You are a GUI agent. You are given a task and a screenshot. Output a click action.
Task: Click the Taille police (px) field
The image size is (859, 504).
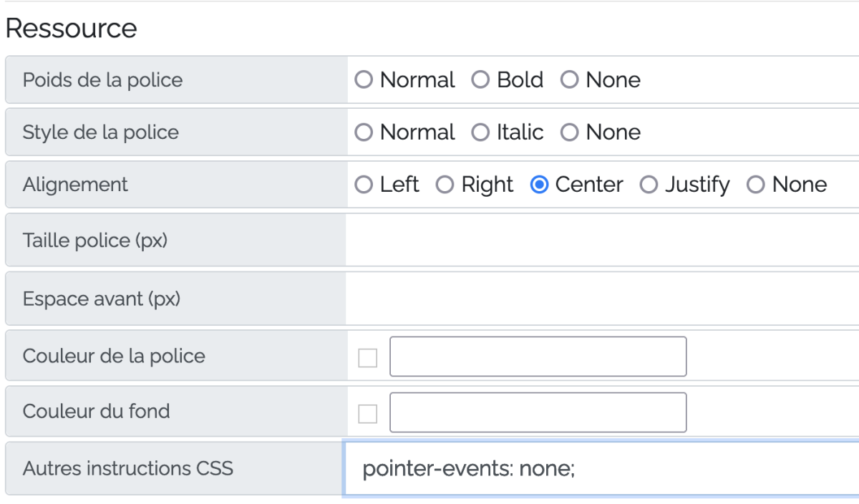click(x=601, y=241)
